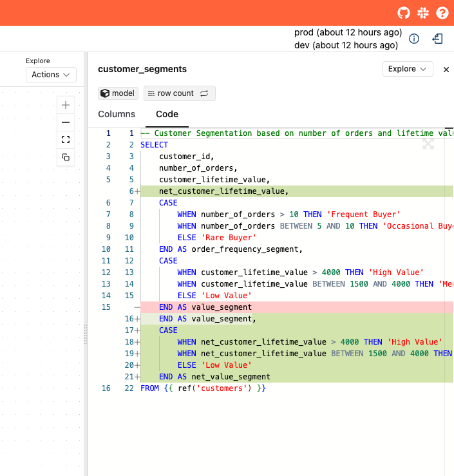Fit the lineage graph to view
454x476 pixels.
click(x=66, y=140)
